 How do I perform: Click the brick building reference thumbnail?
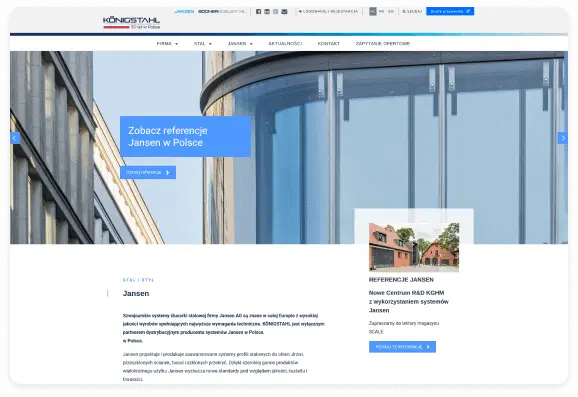pyautogui.click(x=414, y=247)
